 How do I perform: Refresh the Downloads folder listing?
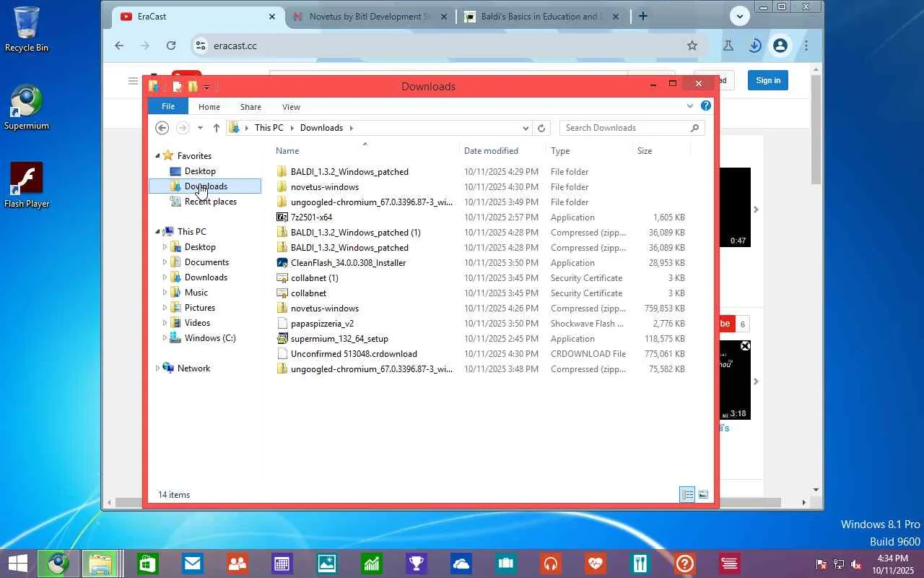[x=541, y=128]
